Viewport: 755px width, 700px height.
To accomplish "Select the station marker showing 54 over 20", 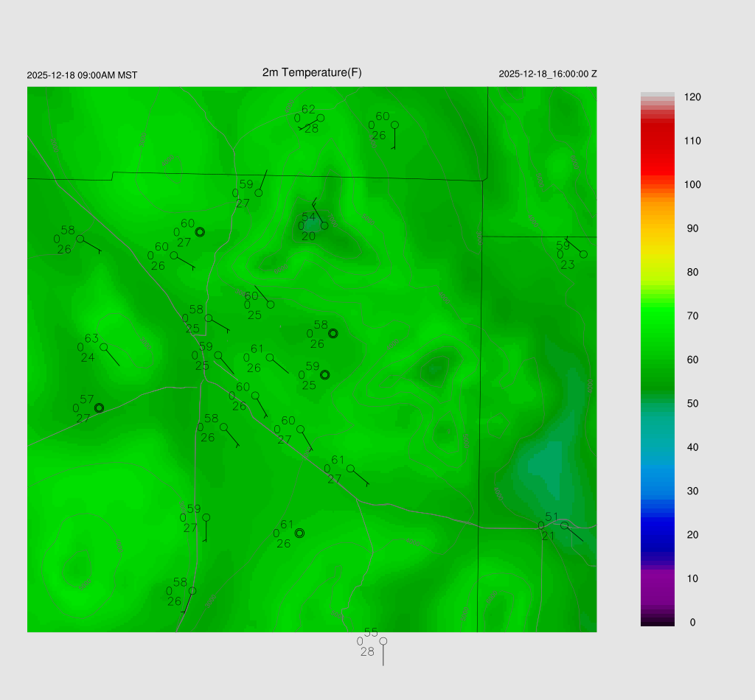I will pyautogui.click(x=324, y=225).
